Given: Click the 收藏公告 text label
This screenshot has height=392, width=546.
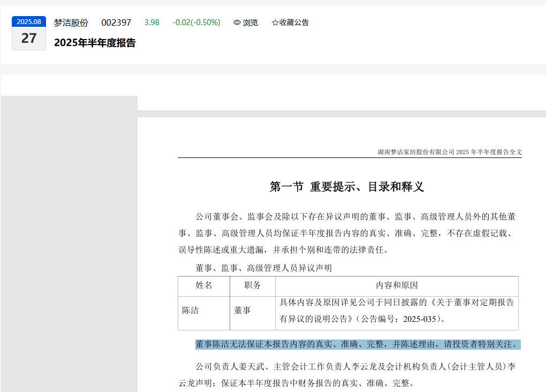Looking at the screenshot, I should pos(294,22).
